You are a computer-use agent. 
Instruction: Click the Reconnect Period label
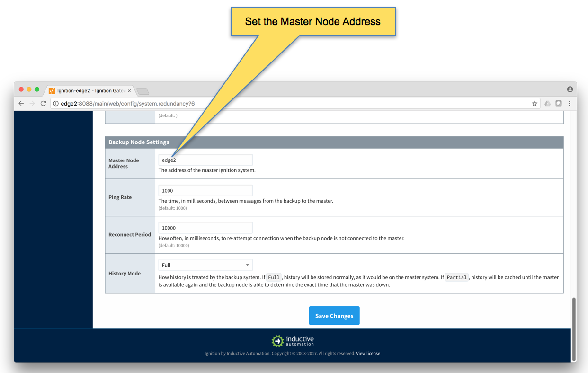click(130, 235)
